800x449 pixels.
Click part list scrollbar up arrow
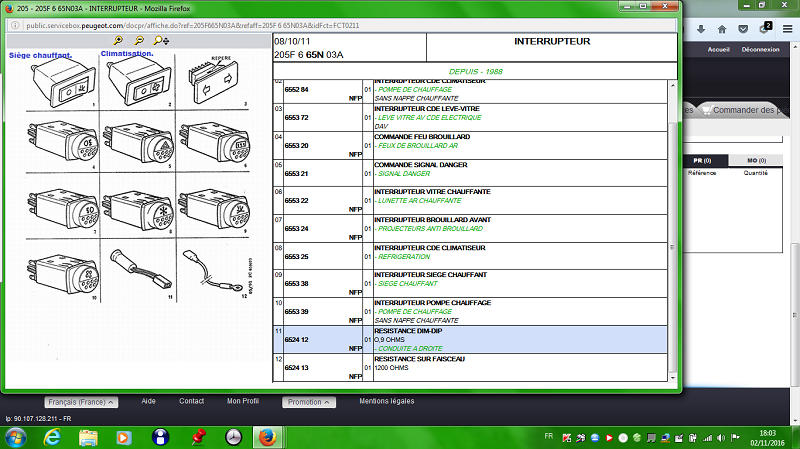point(672,85)
